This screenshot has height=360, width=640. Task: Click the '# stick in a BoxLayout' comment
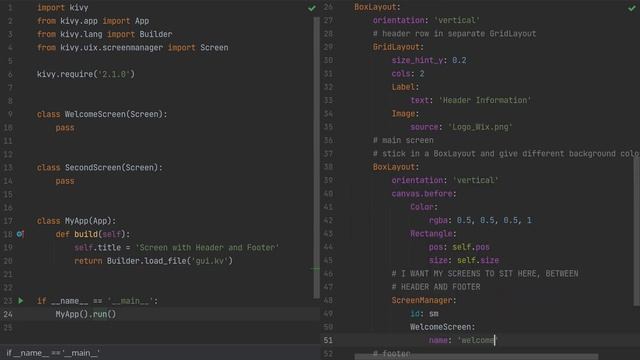tap(506, 154)
